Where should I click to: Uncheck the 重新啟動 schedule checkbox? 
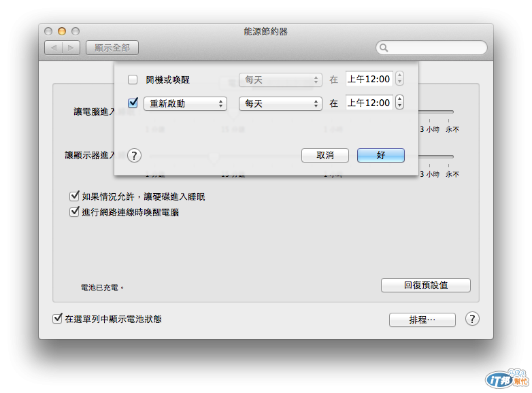pos(133,103)
